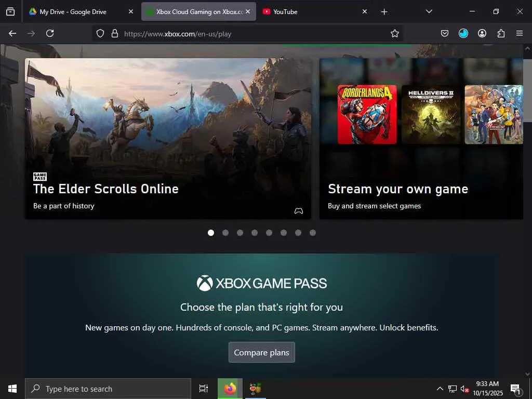Expand the list all tabs dropdown

click(429, 11)
